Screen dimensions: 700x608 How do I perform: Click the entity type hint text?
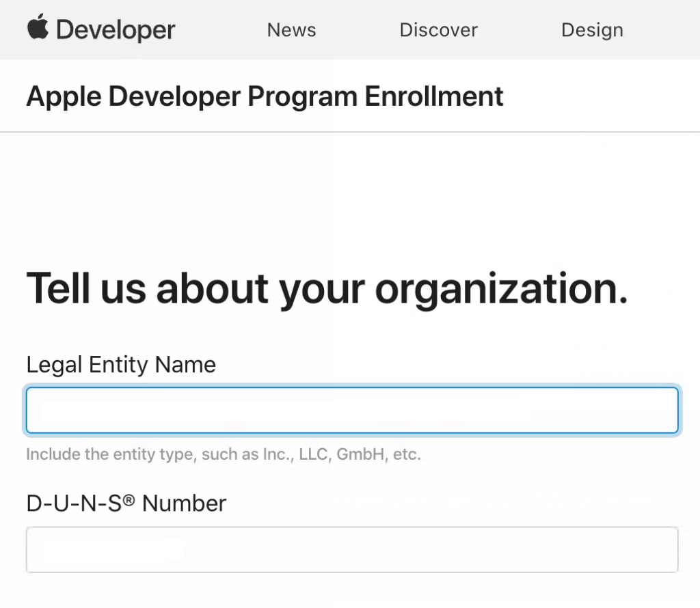(223, 454)
